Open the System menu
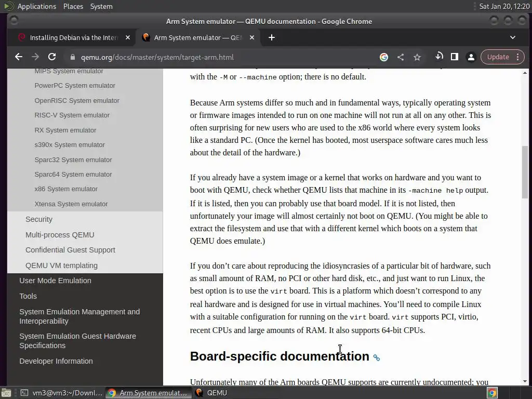 [x=101, y=6]
